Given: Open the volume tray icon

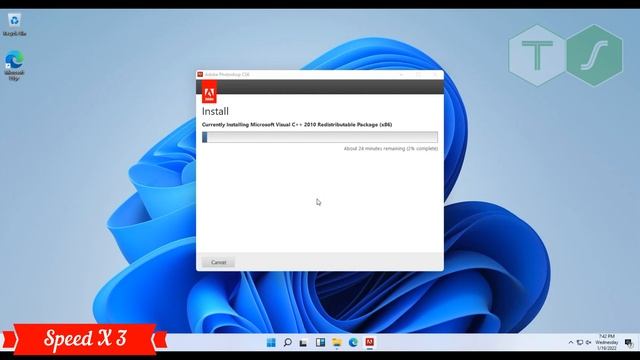Looking at the screenshot, I should coord(589,342).
